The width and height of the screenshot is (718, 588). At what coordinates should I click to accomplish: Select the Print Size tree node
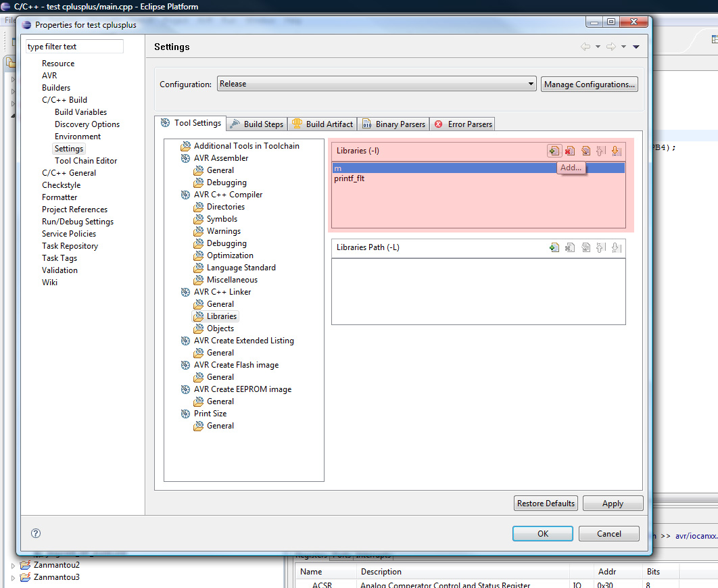pos(210,413)
